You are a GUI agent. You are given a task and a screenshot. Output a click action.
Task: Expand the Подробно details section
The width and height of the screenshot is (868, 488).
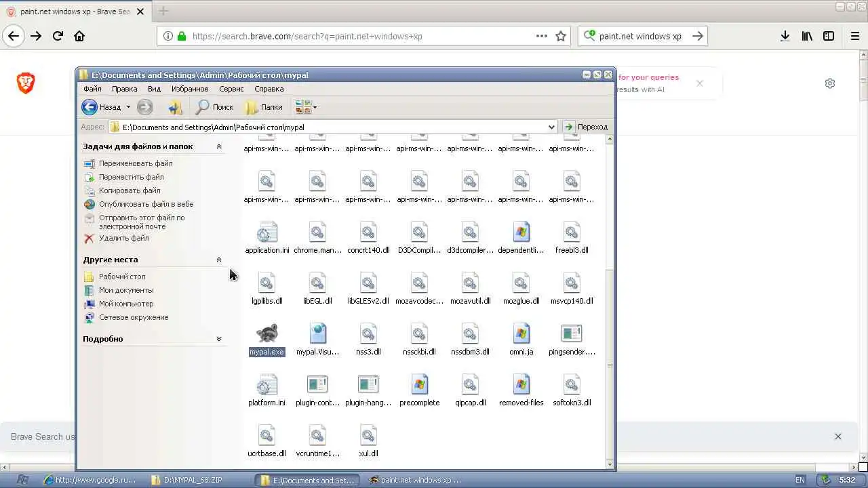218,339
